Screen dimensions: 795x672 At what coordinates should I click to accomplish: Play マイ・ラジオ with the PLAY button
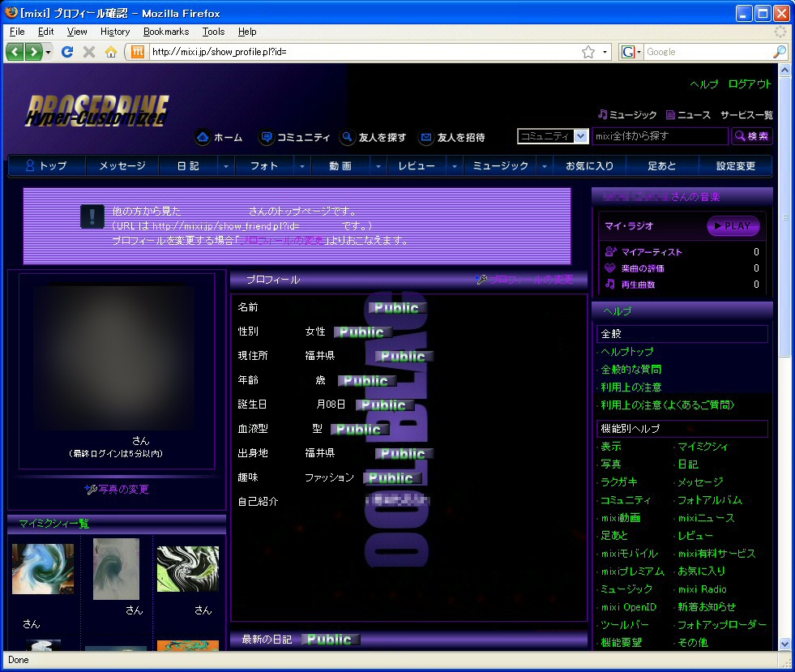tap(733, 225)
